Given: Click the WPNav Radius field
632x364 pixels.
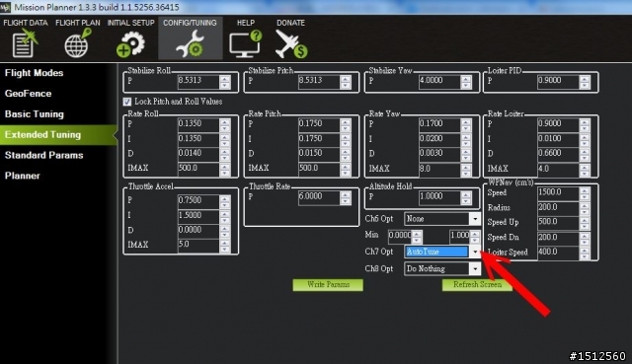Looking at the screenshot, I should (558, 208).
